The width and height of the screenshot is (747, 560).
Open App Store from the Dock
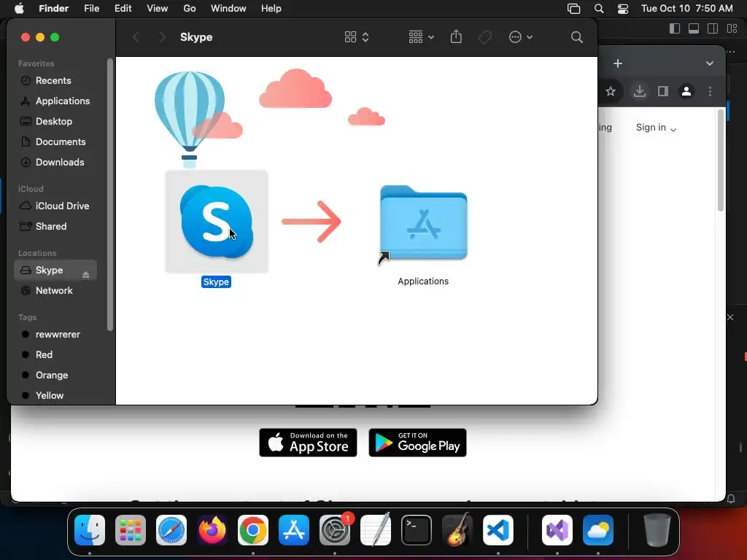294,530
